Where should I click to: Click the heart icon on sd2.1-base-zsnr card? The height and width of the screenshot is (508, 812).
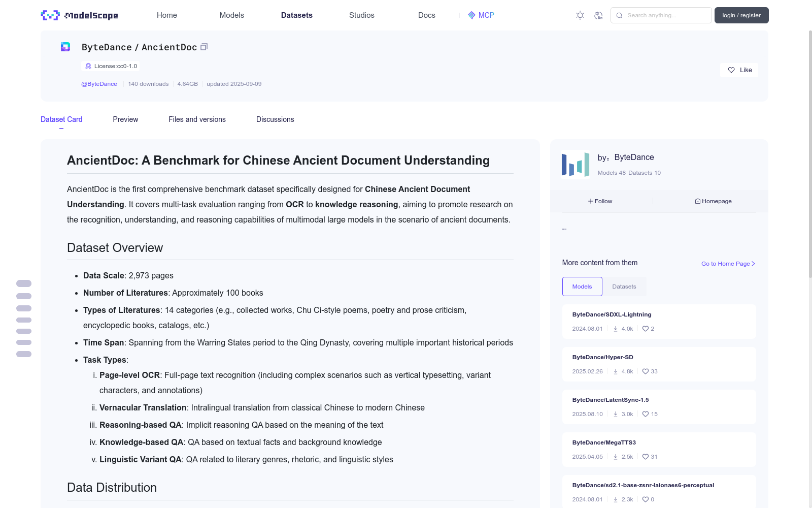[x=646, y=499]
